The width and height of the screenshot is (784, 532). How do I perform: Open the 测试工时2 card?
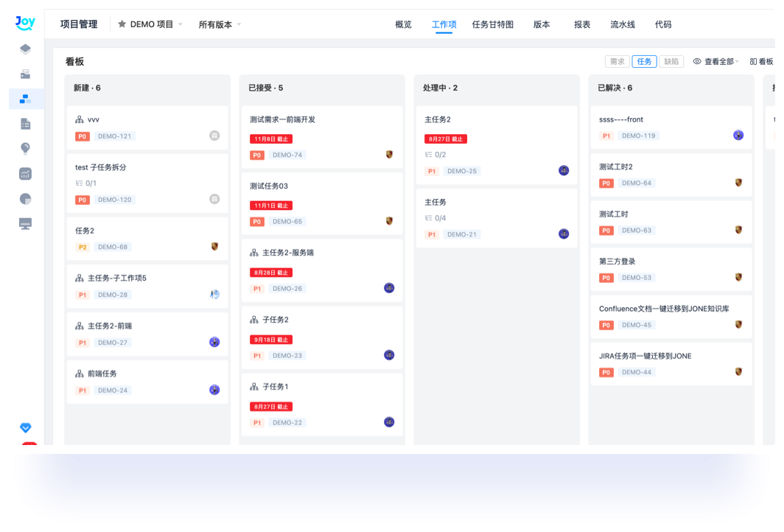tap(671, 175)
